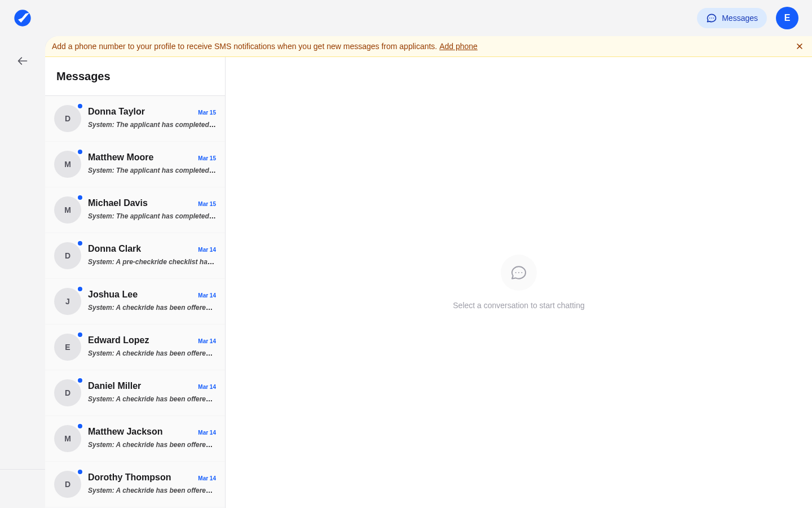Open your profile via the E avatar
Viewport: 812px width, 508px height.
pyautogui.click(x=787, y=18)
